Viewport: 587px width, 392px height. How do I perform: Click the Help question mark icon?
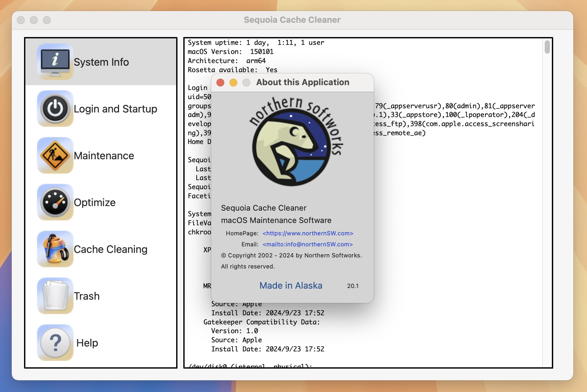(55, 343)
